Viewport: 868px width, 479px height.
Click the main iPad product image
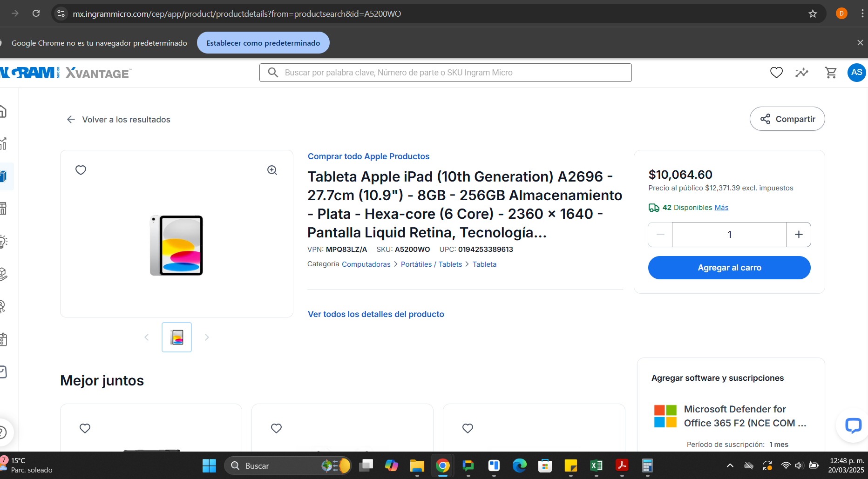(176, 245)
